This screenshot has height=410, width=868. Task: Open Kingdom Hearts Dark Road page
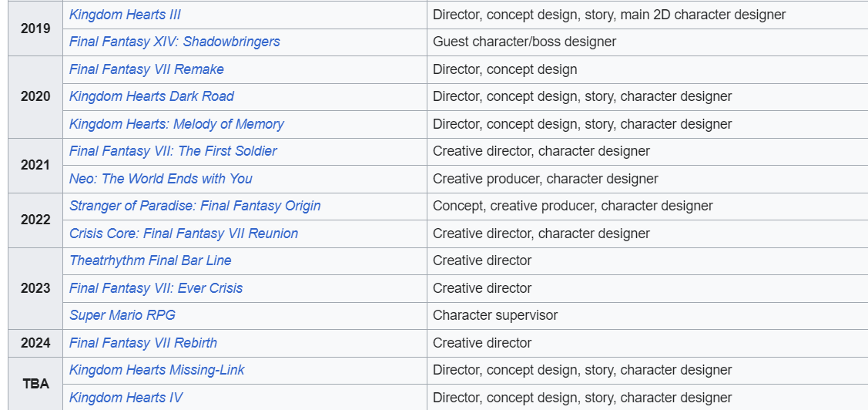point(151,96)
